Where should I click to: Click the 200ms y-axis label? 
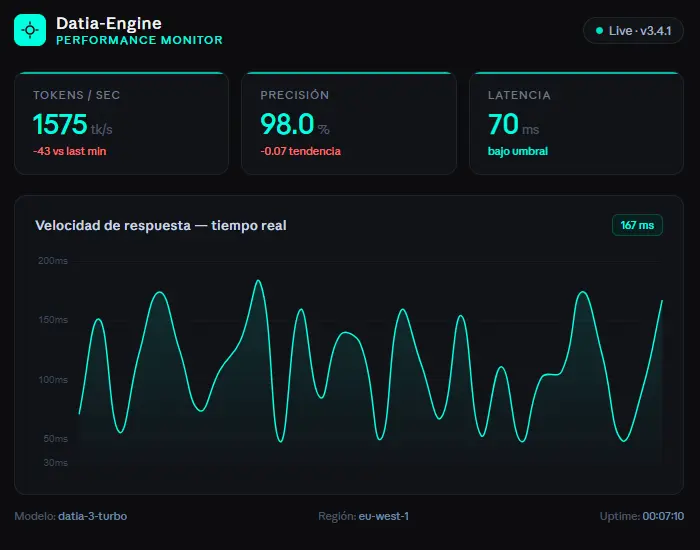point(53,261)
